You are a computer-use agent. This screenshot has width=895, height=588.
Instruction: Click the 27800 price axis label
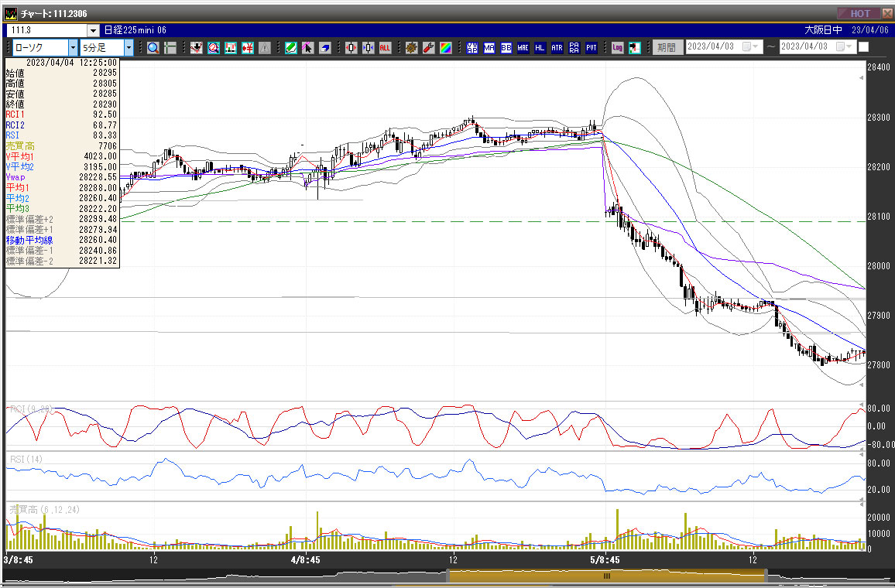tap(879, 365)
